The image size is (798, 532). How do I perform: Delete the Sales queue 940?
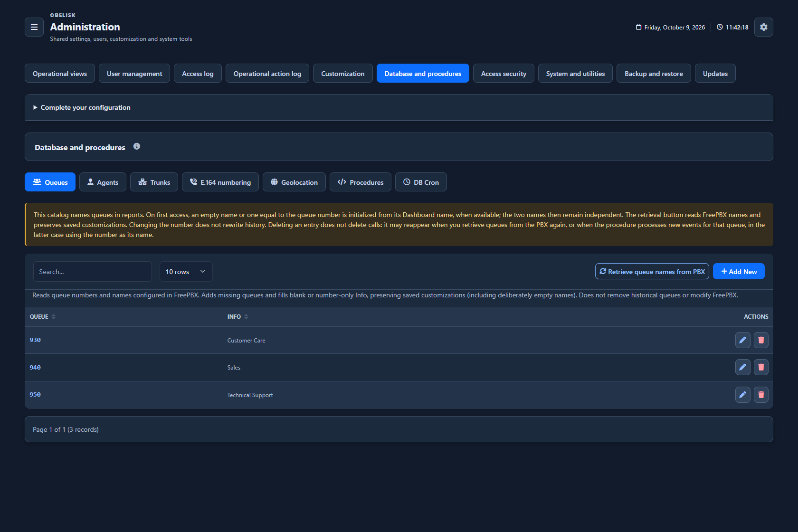pos(761,367)
